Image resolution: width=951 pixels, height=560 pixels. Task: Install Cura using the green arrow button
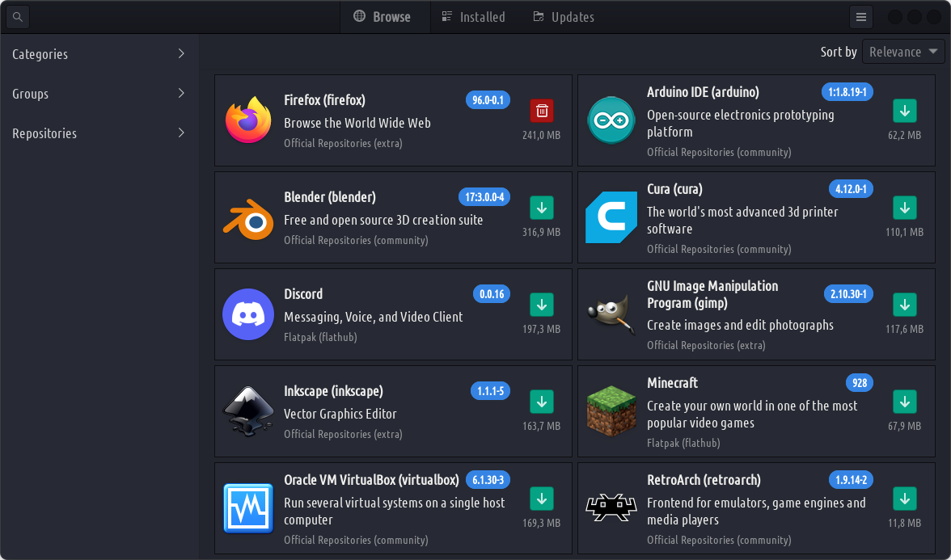click(x=904, y=208)
